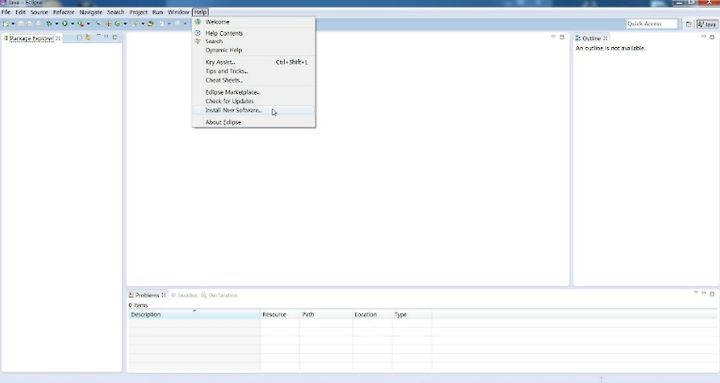Minimize the Problems view
Viewport: 720px width, 383px height.
point(703,293)
